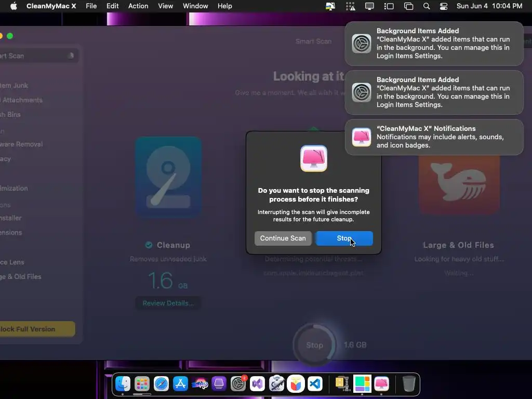Launch Visual Studio Code from the Dock
Viewport: 532px width, 399px height.
(x=315, y=384)
